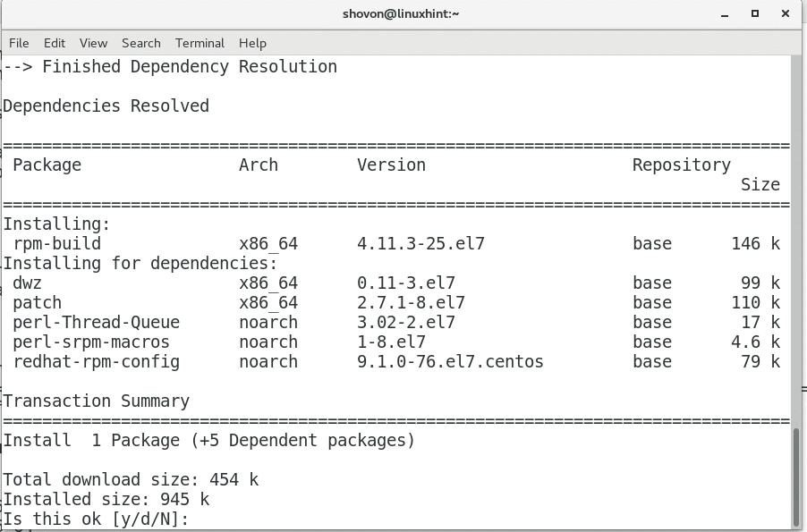Click the 'Installing:' section label
The image size is (807, 532).
[56, 224]
